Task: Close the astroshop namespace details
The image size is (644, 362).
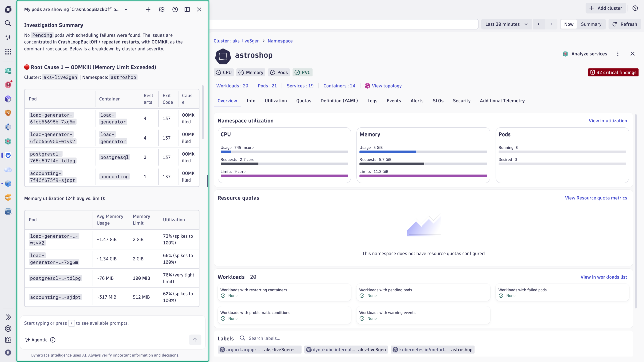Action: tap(632, 54)
